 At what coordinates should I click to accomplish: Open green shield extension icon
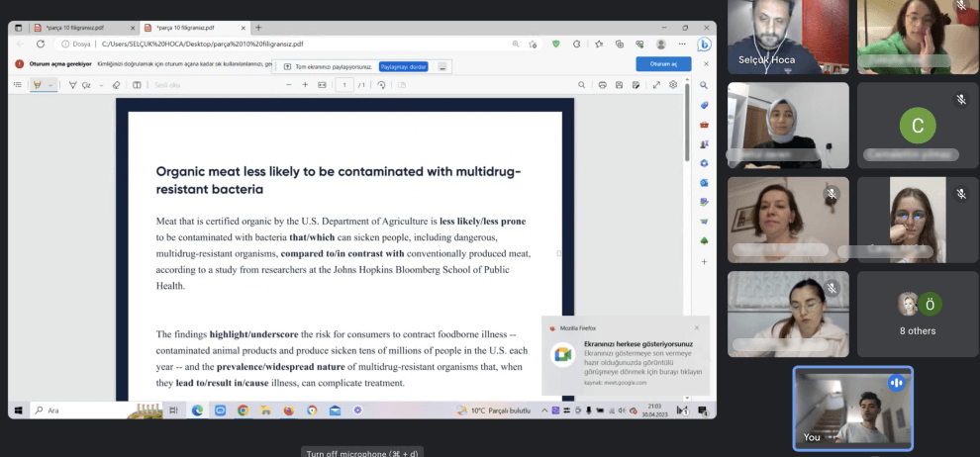[x=555, y=45]
